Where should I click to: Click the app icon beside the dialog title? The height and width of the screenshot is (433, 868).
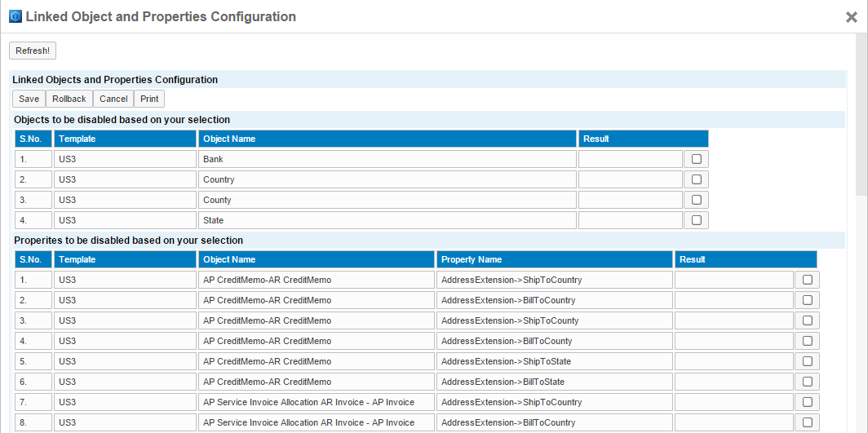click(x=15, y=16)
